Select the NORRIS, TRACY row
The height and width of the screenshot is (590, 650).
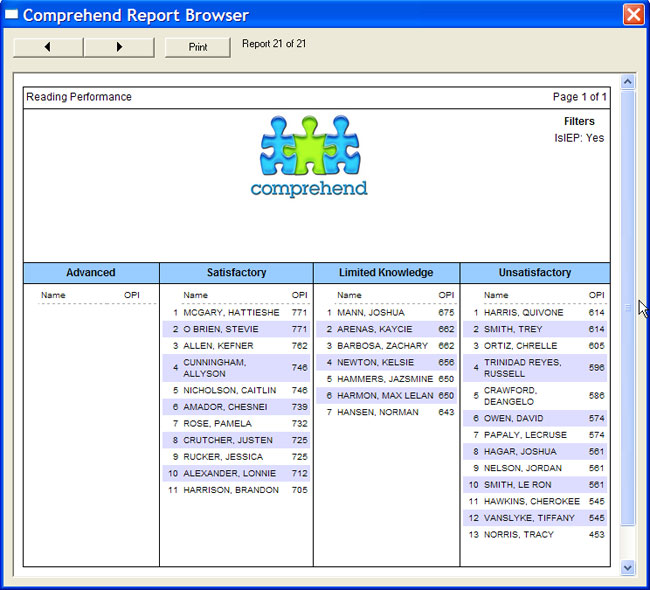click(x=535, y=534)
